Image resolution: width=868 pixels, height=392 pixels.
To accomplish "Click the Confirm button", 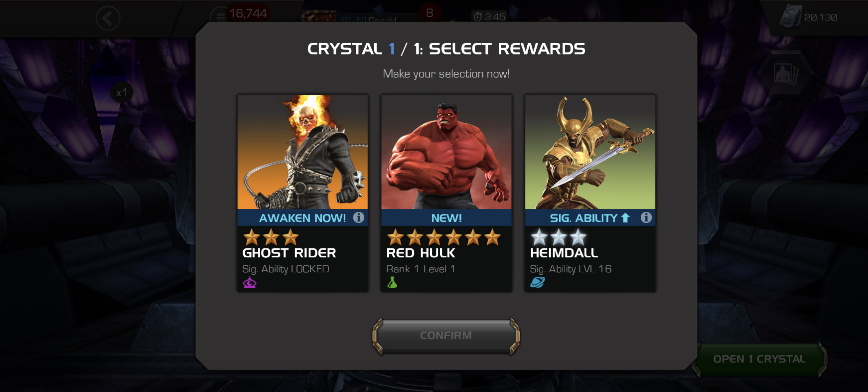I will tap(446, 336).
